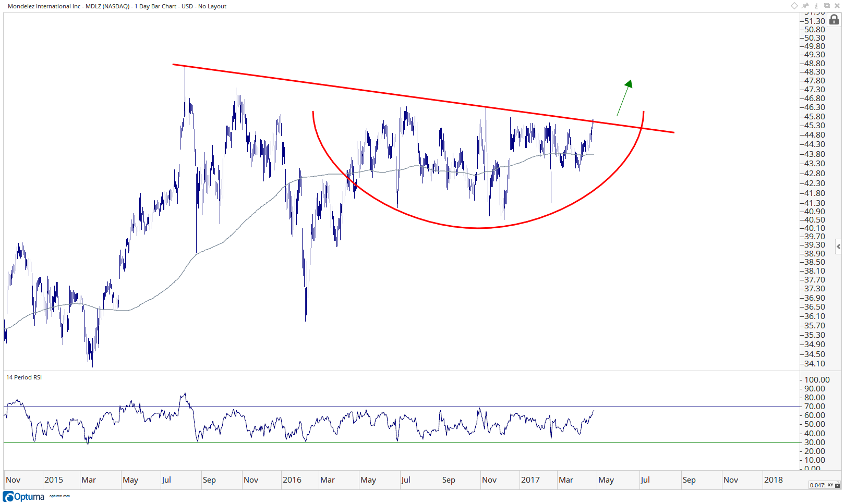Screen dimensions: 845x504
Task: Open chart information via the 'i' icon
Action: (x=816, y=6)
